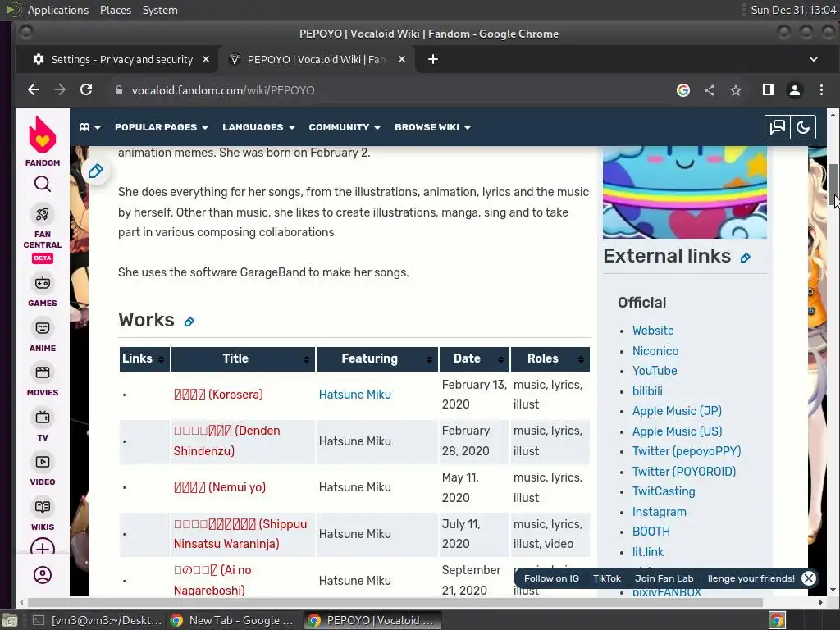Open a new Chrome tab
Screen dimensions: 840x630
point(433,59)
